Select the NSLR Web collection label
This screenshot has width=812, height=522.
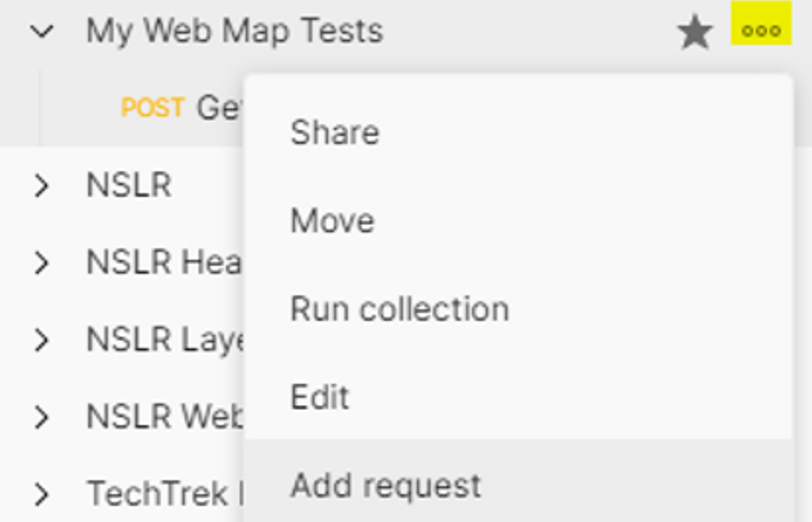(164, 417)
